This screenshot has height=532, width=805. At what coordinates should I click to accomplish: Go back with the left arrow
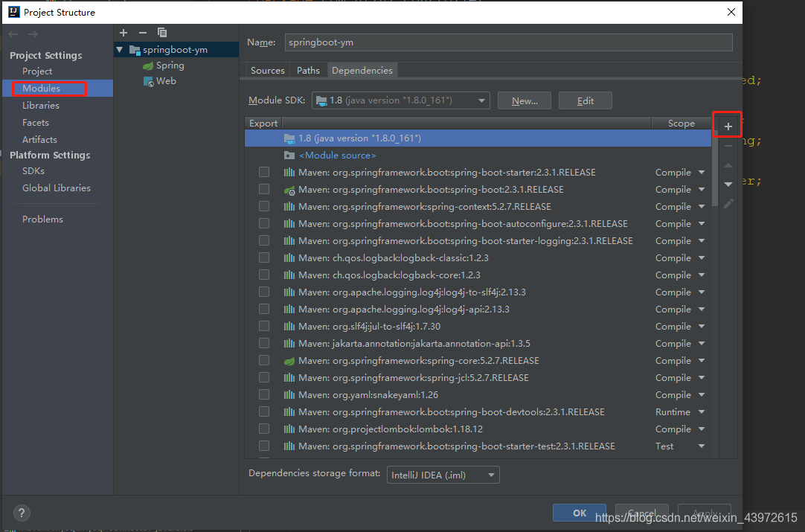(x=13, y=34)
